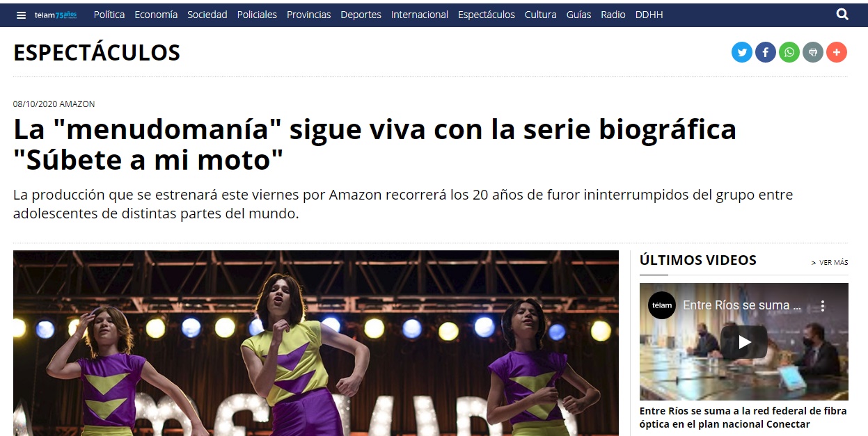Click the Ver Más link
Viewport: 868px width, 436px height.
click(830, 263)
